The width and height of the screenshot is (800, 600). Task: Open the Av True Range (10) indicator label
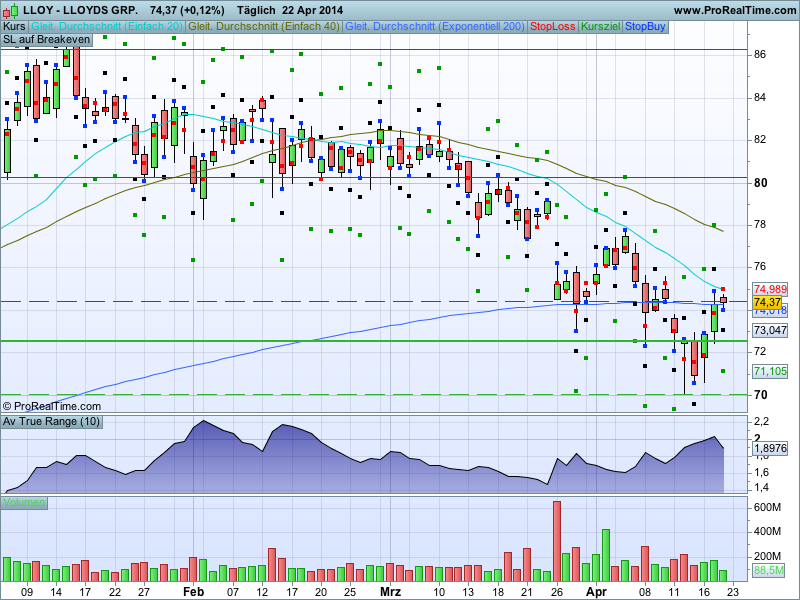[51, 421]
